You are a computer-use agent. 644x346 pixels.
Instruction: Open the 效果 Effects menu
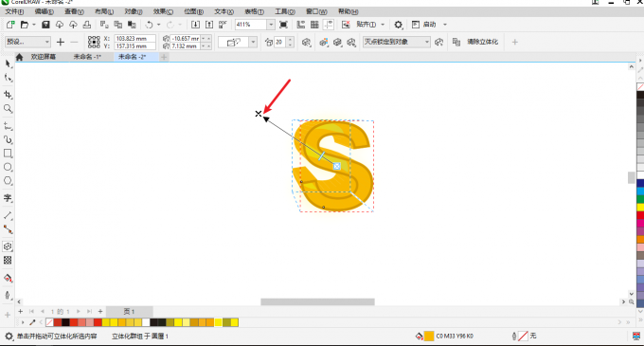tap(163, 11)
